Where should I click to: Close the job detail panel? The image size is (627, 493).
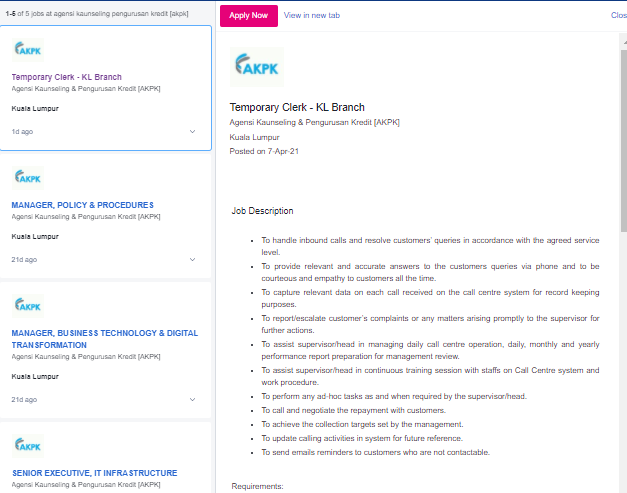(619, 16)
